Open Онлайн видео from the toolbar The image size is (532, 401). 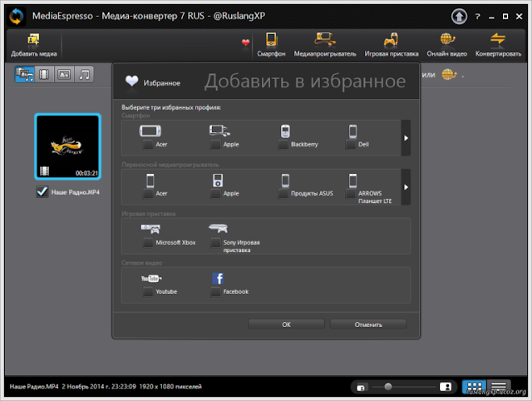click(447, 45)
